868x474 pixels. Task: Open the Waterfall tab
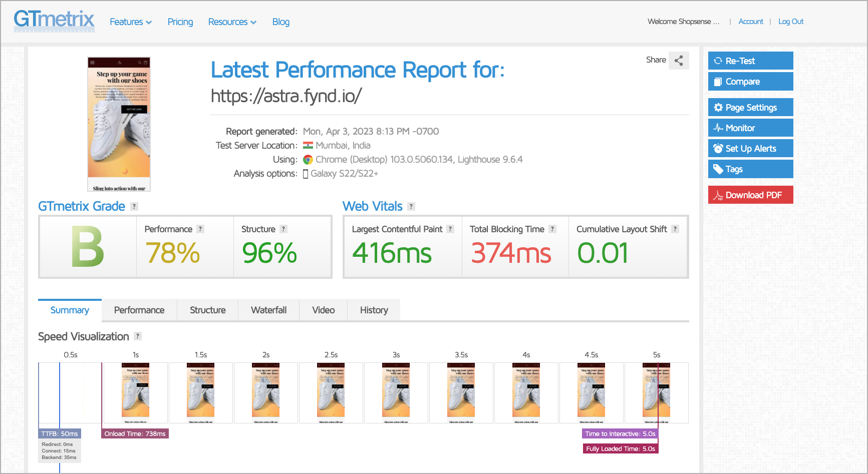click(269, 310)
